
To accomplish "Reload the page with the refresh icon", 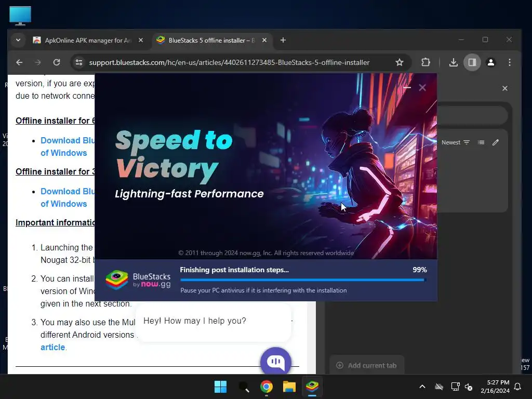I will 57,62.
